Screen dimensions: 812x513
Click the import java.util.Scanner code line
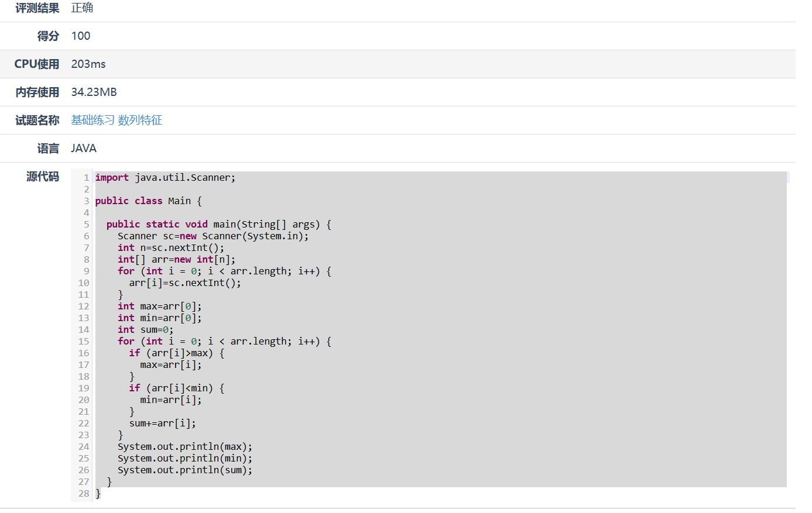(x=165, y=178)
